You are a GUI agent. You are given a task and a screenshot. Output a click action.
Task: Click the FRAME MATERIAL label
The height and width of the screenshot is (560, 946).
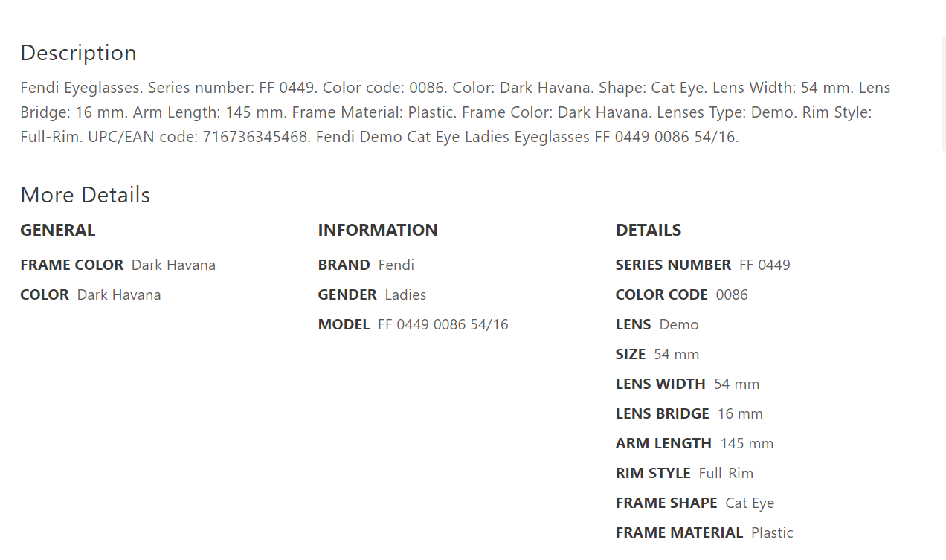coord(678,533)
